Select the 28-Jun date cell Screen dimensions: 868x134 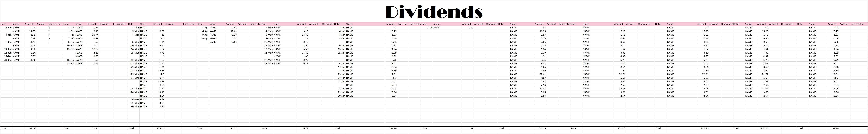tap(340, 89)
